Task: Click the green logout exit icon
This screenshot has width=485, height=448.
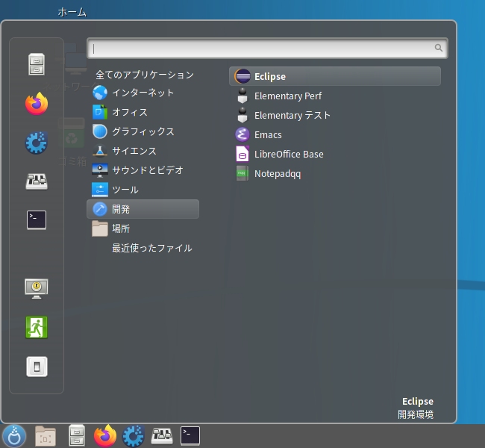Action: 37,327
